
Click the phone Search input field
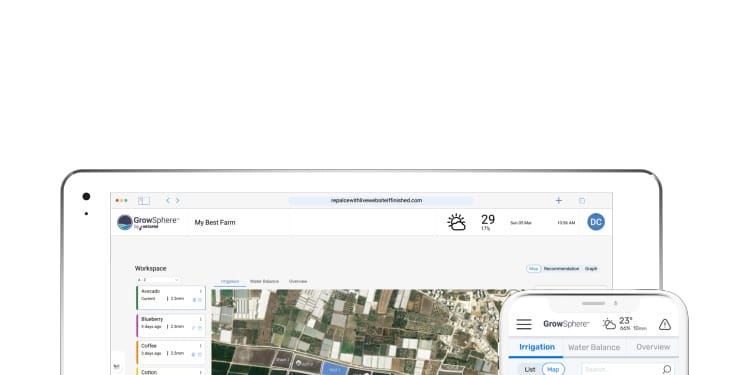(x=627, y=369)
